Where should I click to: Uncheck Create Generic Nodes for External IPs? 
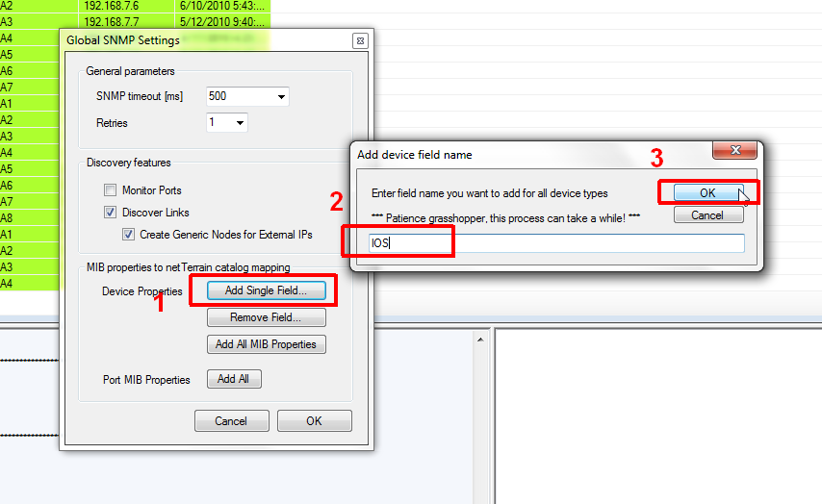[128, 234]
